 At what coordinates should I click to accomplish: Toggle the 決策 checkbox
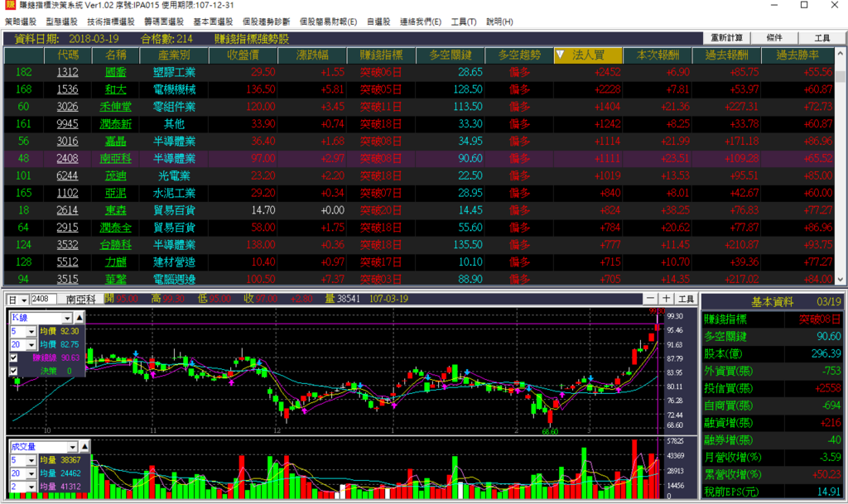click(x=13, y=371)
